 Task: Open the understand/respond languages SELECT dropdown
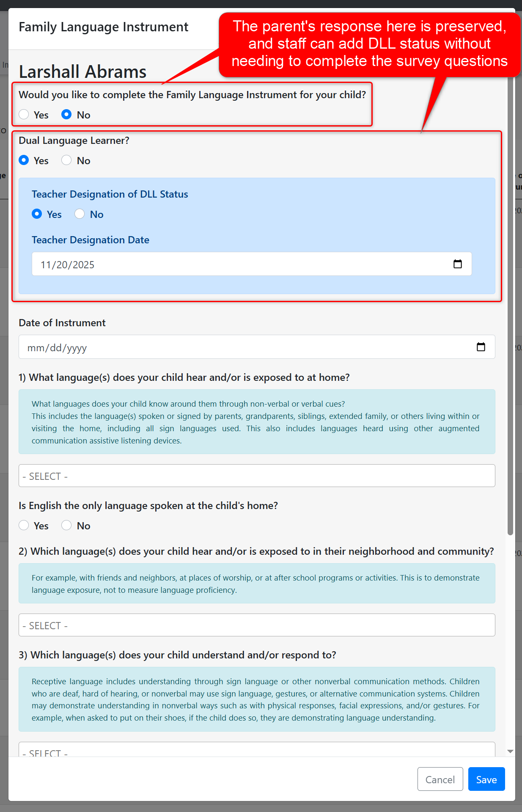[257, 749]
